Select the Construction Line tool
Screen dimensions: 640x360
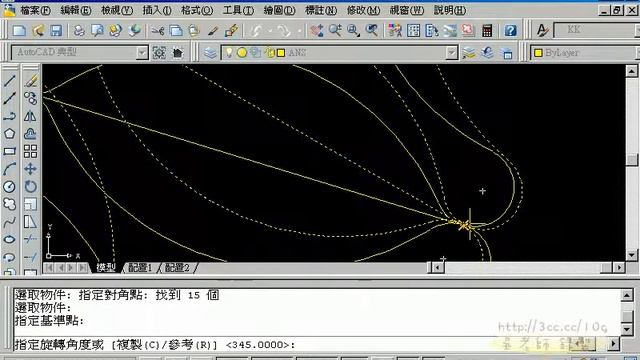point(10,98)
